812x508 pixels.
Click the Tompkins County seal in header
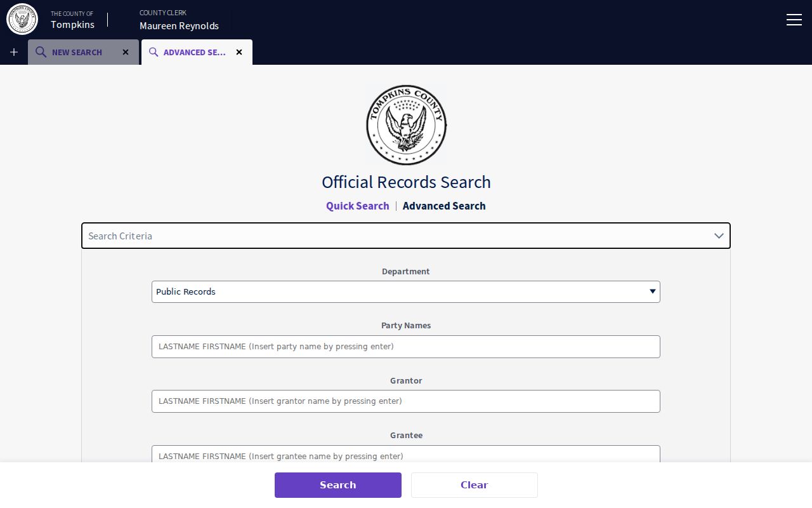pos(22,19)
